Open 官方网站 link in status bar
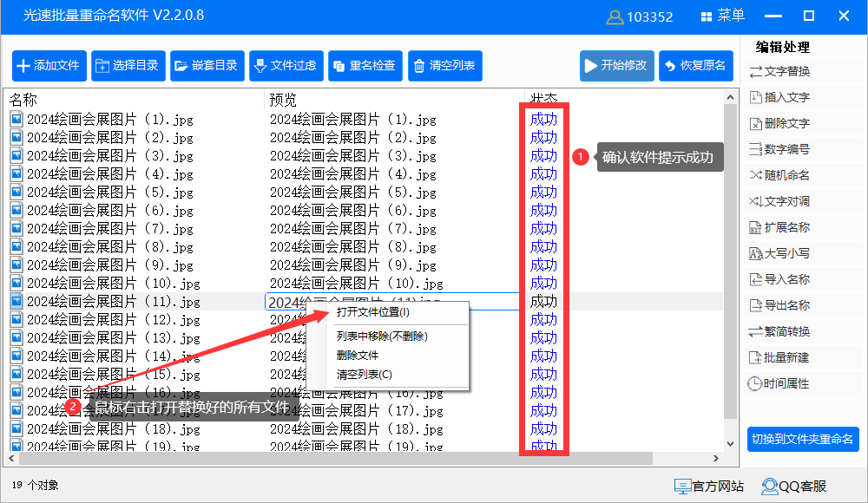The height and width of the screenshot is (503, 868). click(709, 487)
